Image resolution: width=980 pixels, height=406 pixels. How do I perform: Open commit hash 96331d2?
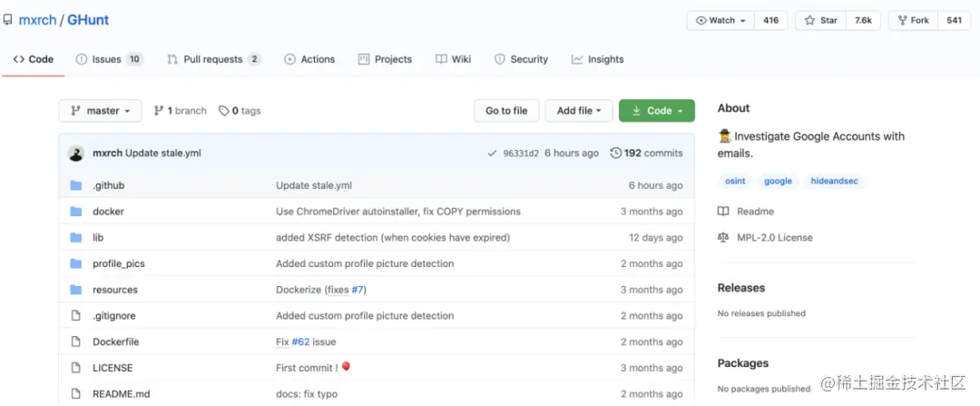coord(521,153)
